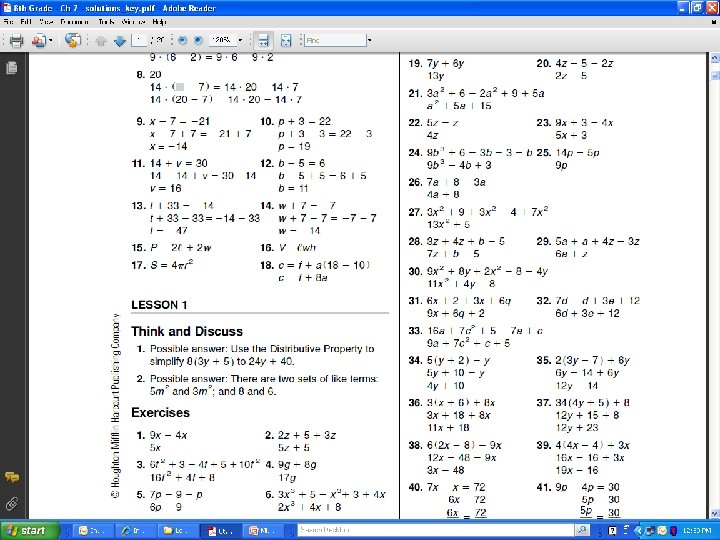Click the page number input box
This screenshot has width=720, height=540.
point(139,40)
